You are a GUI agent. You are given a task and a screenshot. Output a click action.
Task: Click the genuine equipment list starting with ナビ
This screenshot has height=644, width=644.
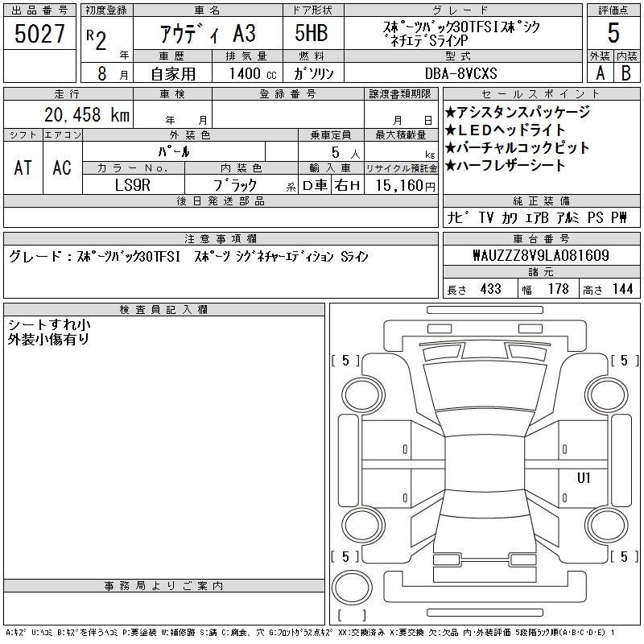(538, 217)
